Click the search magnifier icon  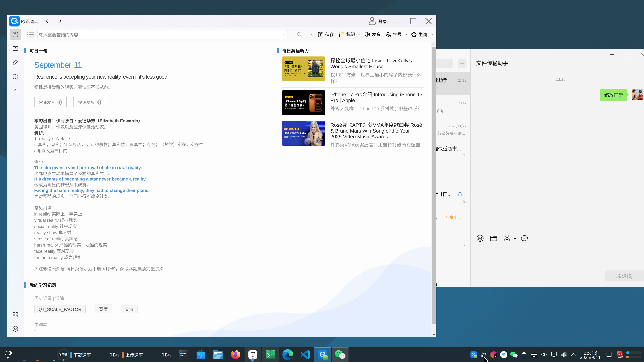point(300,35)
